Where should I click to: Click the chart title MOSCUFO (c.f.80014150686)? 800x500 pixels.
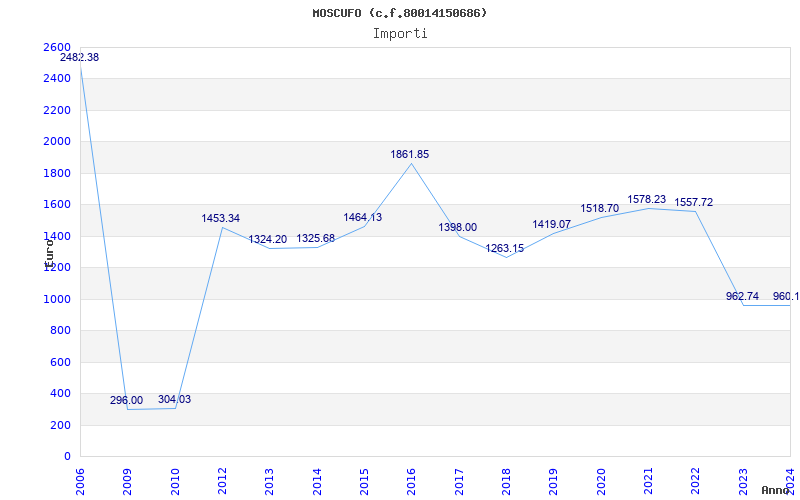(399, 13)
